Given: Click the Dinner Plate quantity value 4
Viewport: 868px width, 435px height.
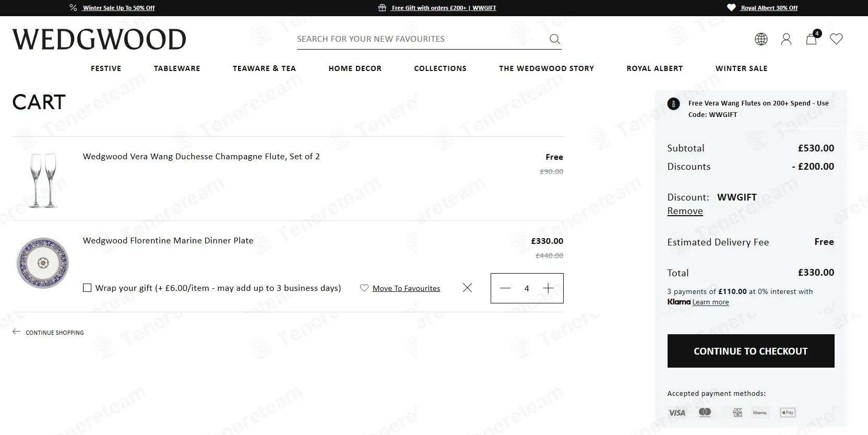Looking at the screenshot, I should [x=527, y=288].
